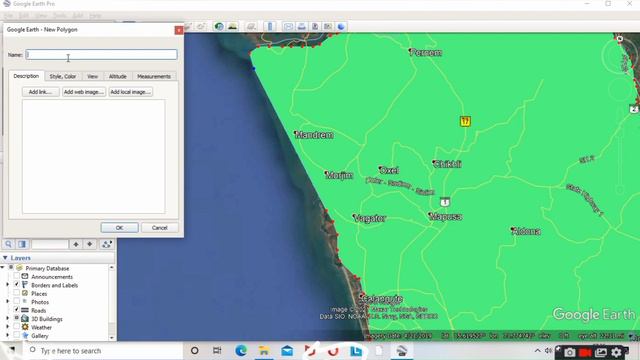Screen dimensions: 640x360
Task: Click the compass north indicator on map
Action: click(620, 39)
